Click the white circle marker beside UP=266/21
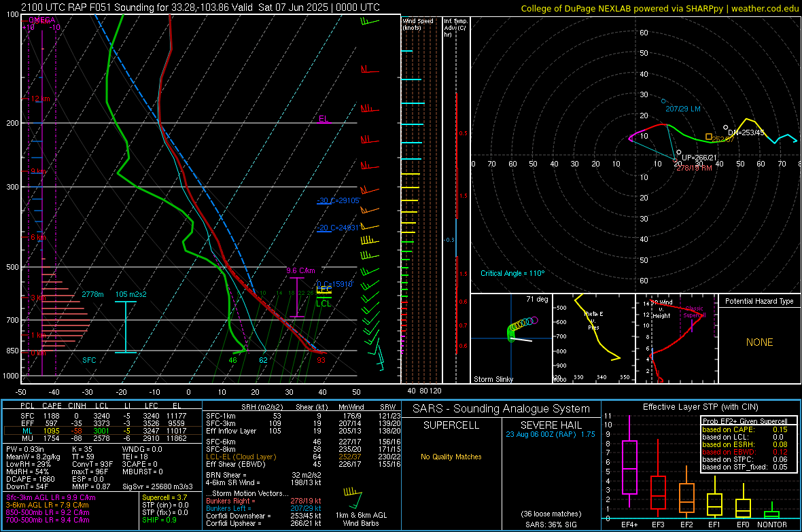The width and height of the screenshot is (802, 532). (x=679, y=152)
